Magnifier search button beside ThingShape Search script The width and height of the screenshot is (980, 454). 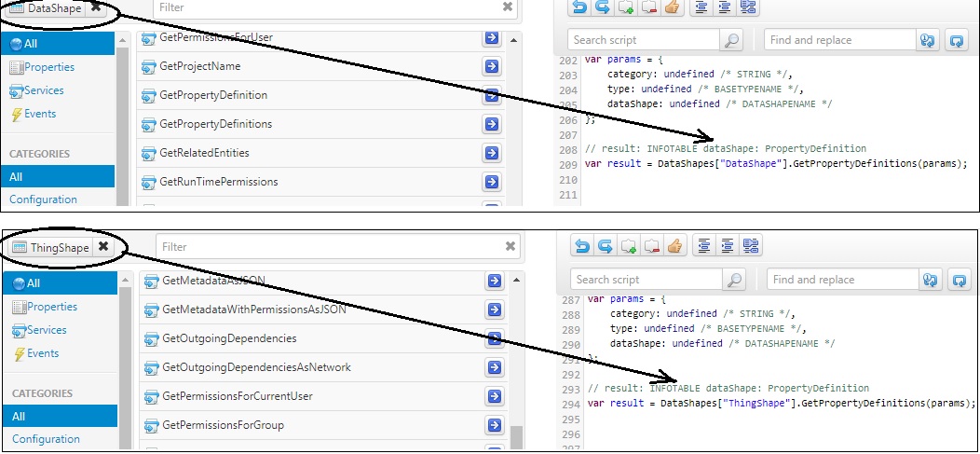(x=734, y=280)
